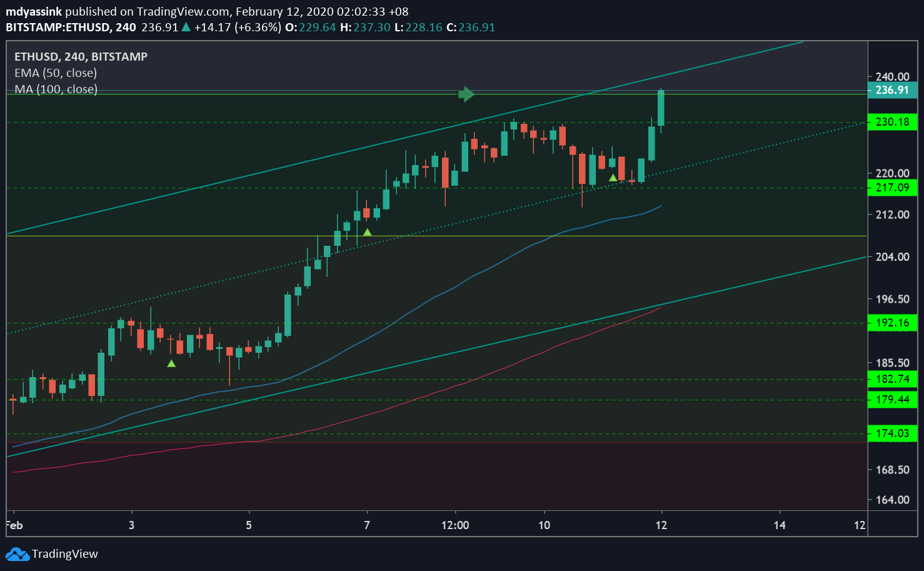Click the current price tag 236.91 on price axis

892,90
